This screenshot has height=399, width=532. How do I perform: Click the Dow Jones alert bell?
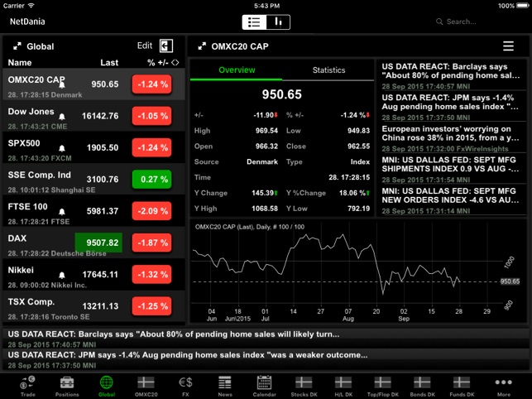62,117
